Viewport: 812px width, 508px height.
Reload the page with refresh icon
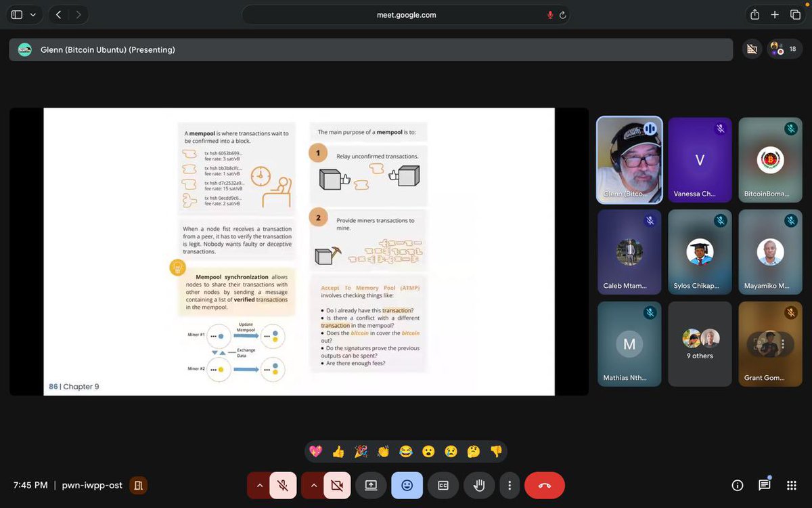562,15
